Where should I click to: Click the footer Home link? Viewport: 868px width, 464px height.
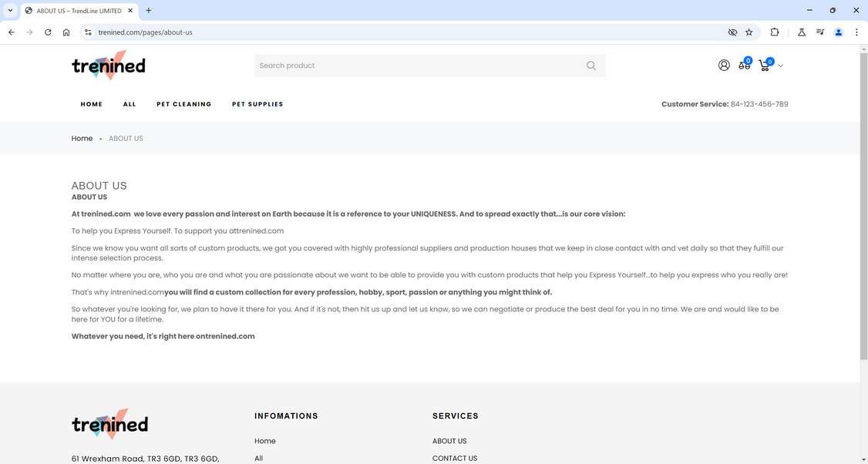[265, 442]
